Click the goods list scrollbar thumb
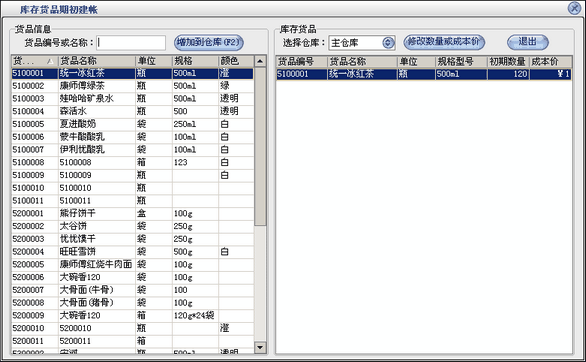This screenshot has height=362, width=586. [x=260, y=146]
